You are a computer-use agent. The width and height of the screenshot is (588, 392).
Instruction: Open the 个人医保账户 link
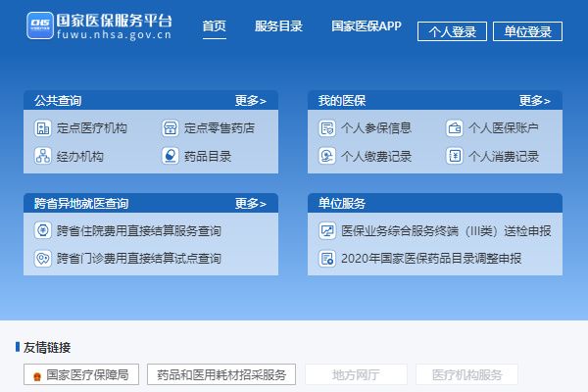click(504, 128)
